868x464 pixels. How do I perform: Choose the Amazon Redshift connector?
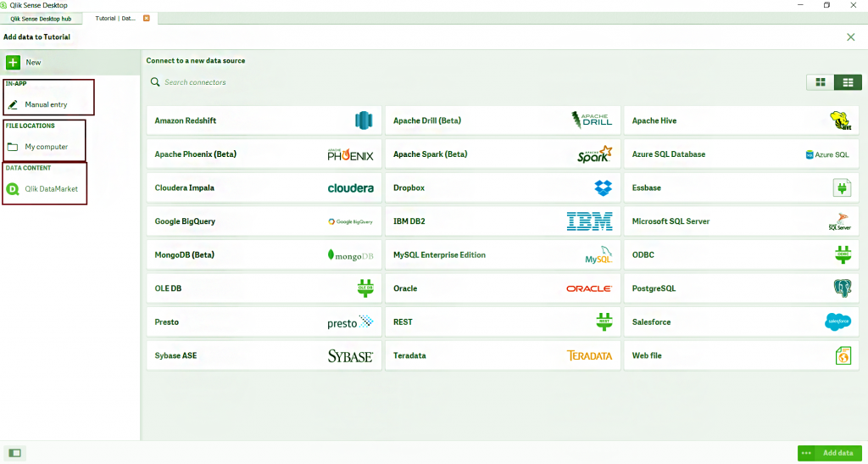[264, 120]
